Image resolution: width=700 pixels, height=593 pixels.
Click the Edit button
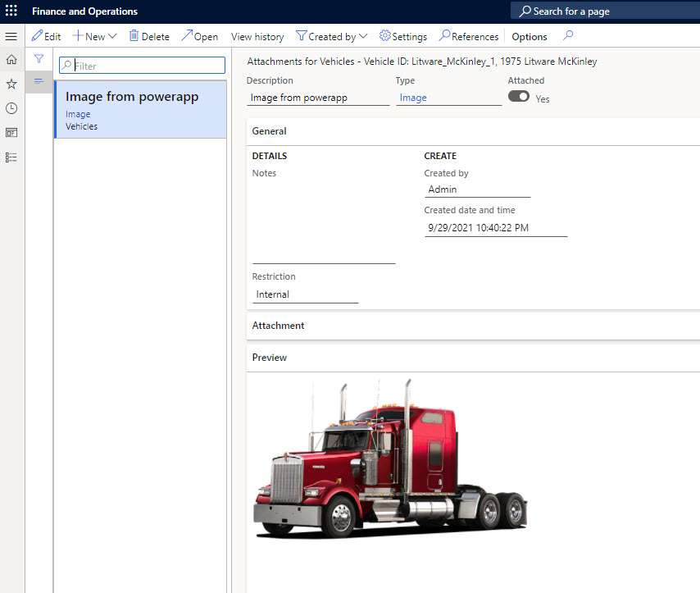pos(46,37)
